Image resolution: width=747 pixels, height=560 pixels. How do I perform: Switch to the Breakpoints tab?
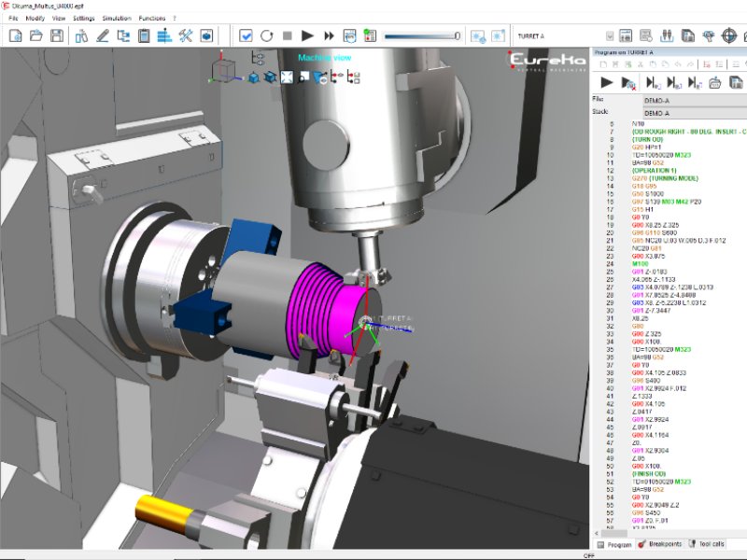[x=660, y=544]
